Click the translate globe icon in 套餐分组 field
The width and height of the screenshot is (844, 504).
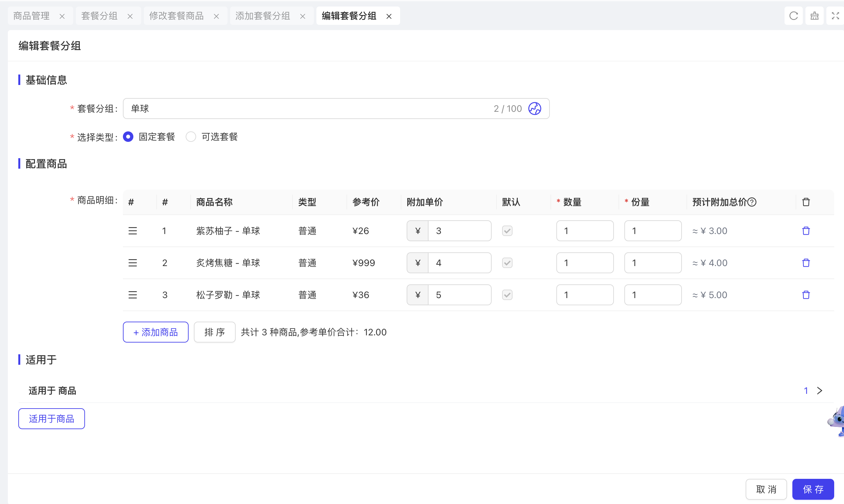tap(534, 109)
